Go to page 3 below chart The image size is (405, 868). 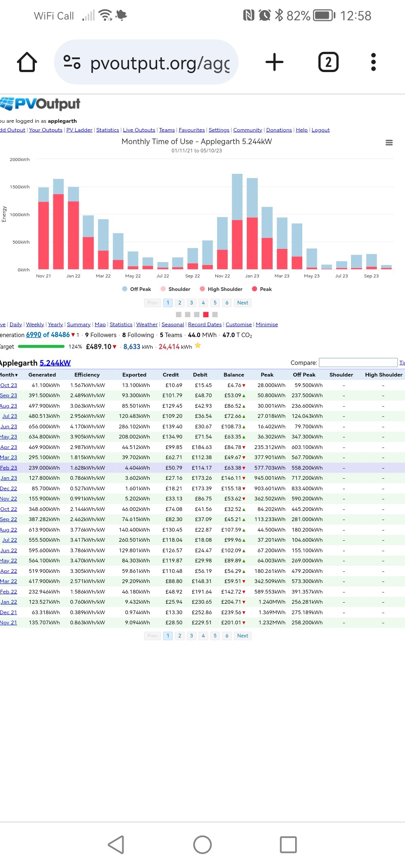point(192,303)
